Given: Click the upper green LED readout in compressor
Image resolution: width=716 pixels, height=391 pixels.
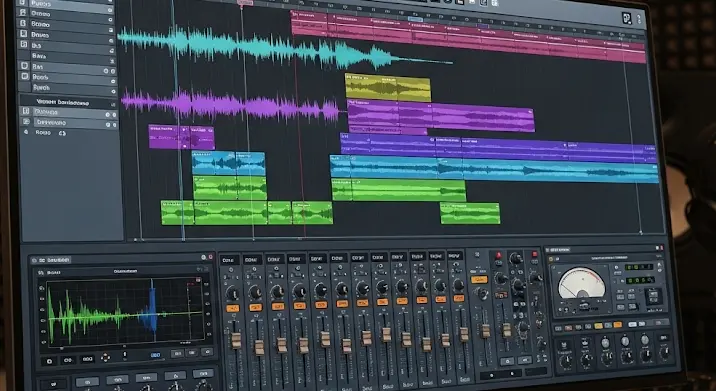Looking at the screenshot, I should pos(639,267).
